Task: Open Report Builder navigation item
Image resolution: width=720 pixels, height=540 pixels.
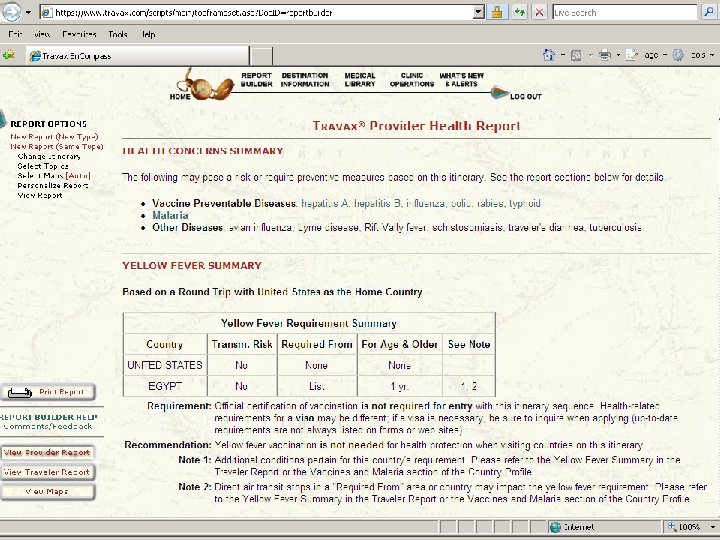Action: (x=257, y=79)
